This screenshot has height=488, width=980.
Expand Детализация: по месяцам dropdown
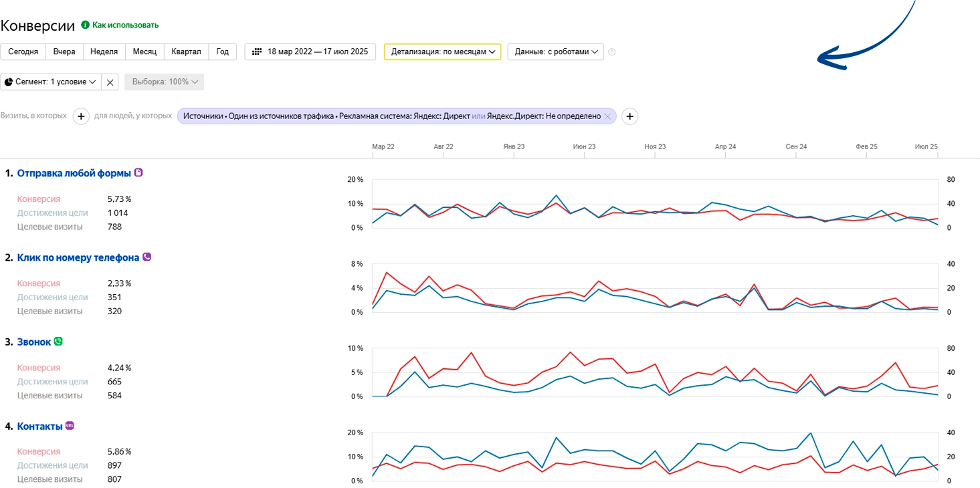pyautogui.click(x=442, y=51)
